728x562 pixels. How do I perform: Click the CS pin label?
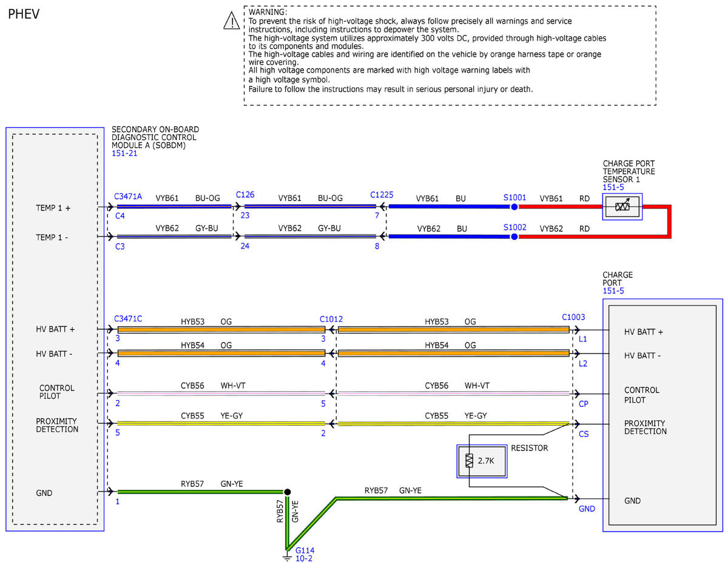pos(584,434)
